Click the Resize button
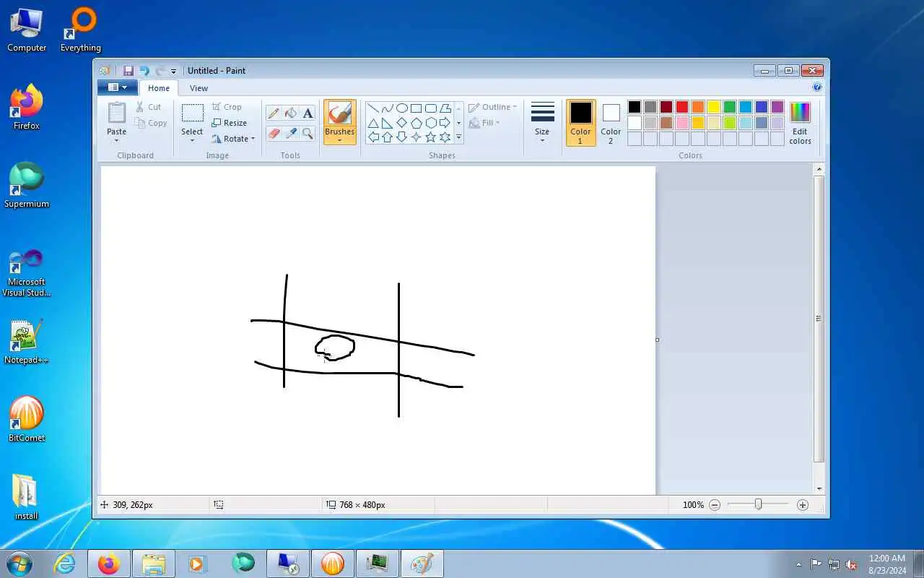 tap(229, 123)
